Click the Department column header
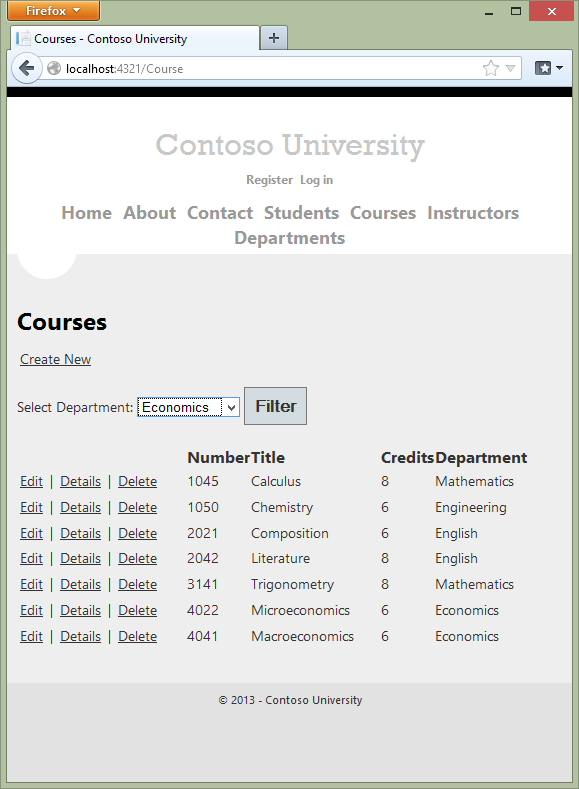This screenshot has height=789, width=579. [x=481, y=457]
